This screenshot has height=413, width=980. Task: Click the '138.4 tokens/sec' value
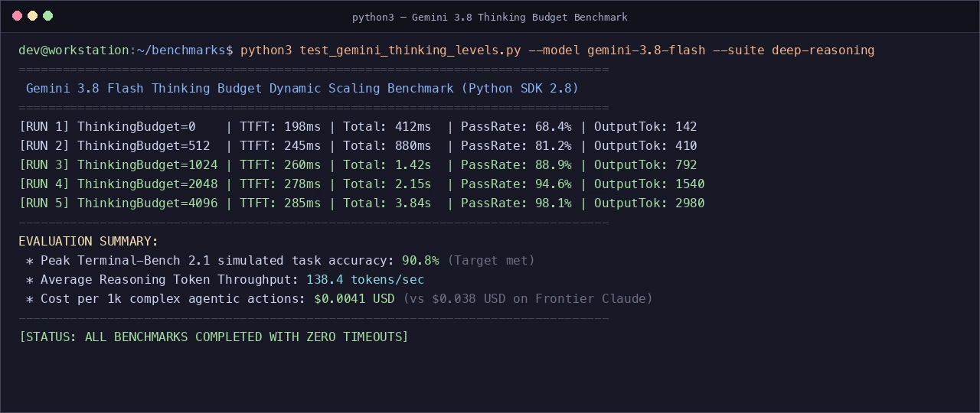pos(365,280)
